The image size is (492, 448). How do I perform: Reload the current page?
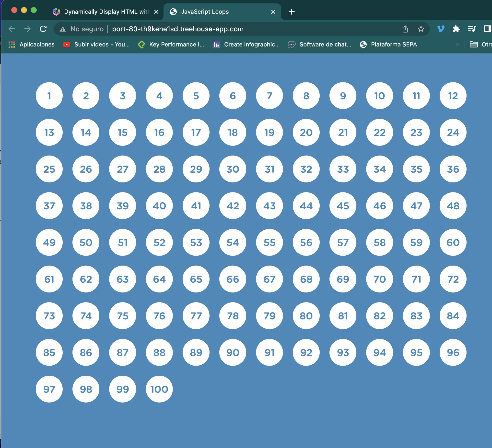pos(43,29)
